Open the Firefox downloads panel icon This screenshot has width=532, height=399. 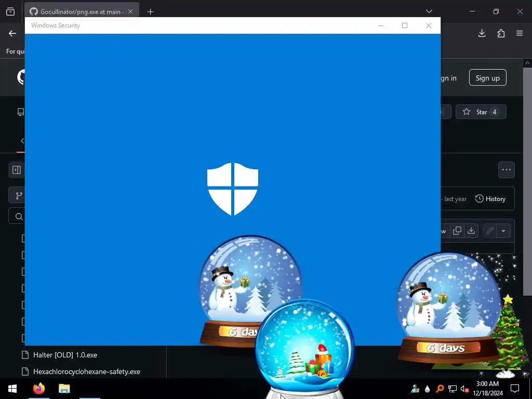[482, 33]
